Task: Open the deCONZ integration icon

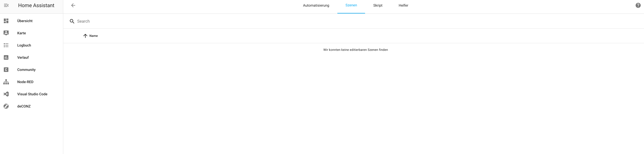Action: 6,106
